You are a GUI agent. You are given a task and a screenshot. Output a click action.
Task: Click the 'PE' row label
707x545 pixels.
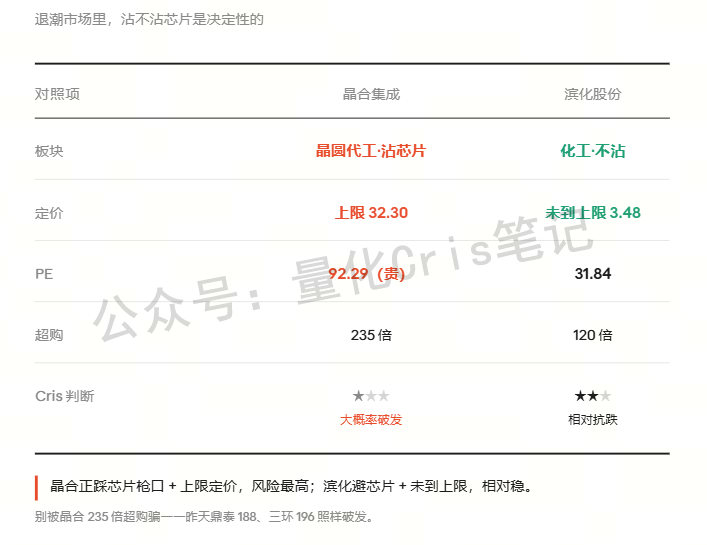click(44, 274)
